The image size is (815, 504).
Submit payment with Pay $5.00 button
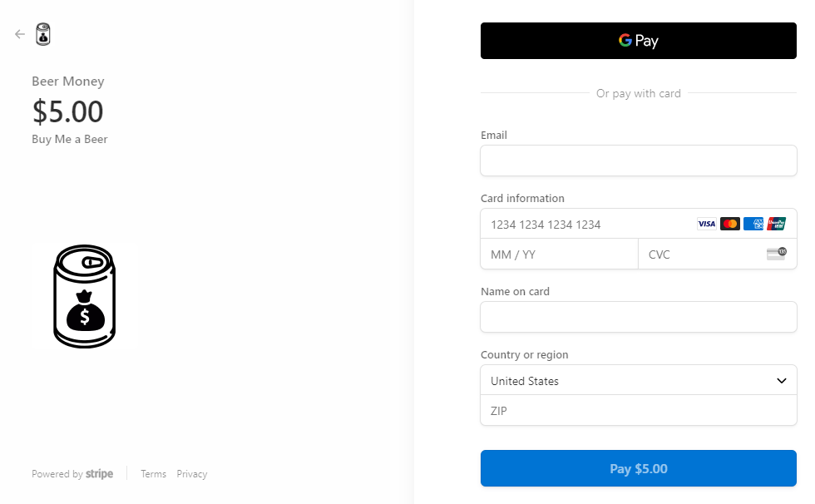pos(638,469)
